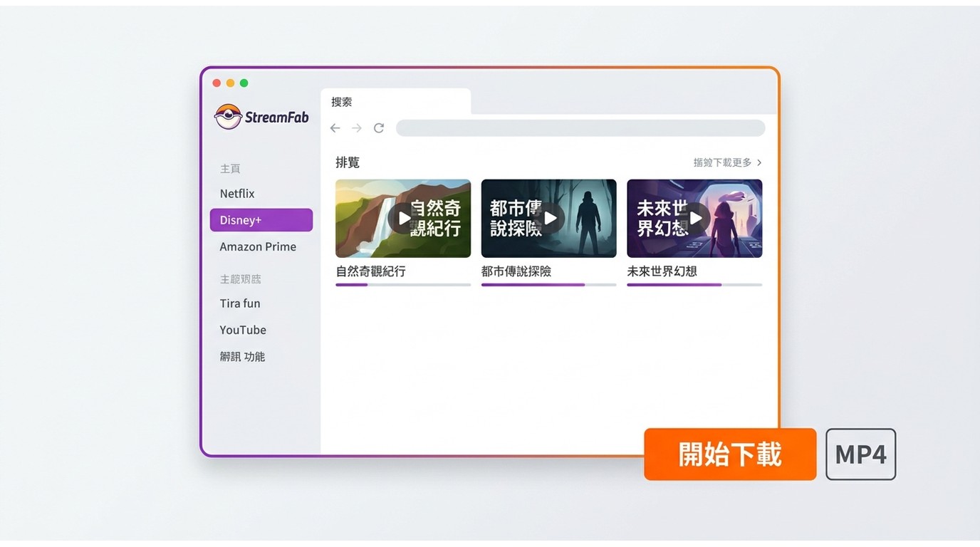Click the 都市傳說探險 progress bar
Viewport: 980px width, 547px height.
(549, 285)
